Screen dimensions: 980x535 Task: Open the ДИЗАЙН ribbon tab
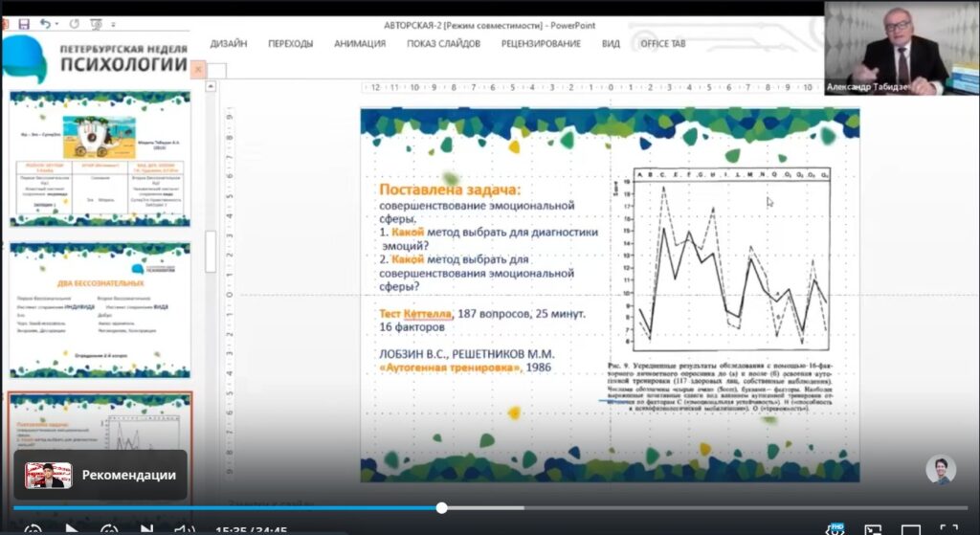pos(229,44)
